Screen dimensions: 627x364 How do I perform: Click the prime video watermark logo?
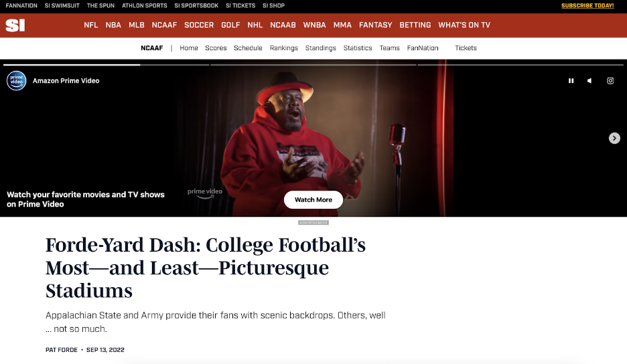tap(205, 193)
